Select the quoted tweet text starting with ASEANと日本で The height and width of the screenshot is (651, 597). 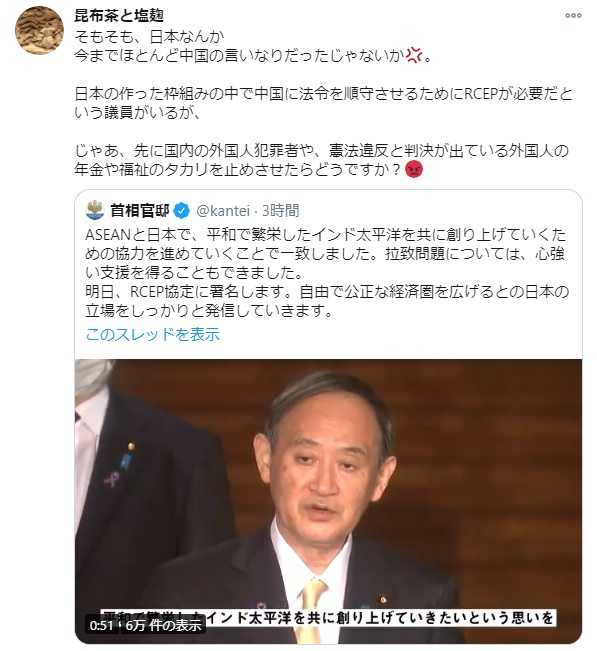tap(326, 273)
